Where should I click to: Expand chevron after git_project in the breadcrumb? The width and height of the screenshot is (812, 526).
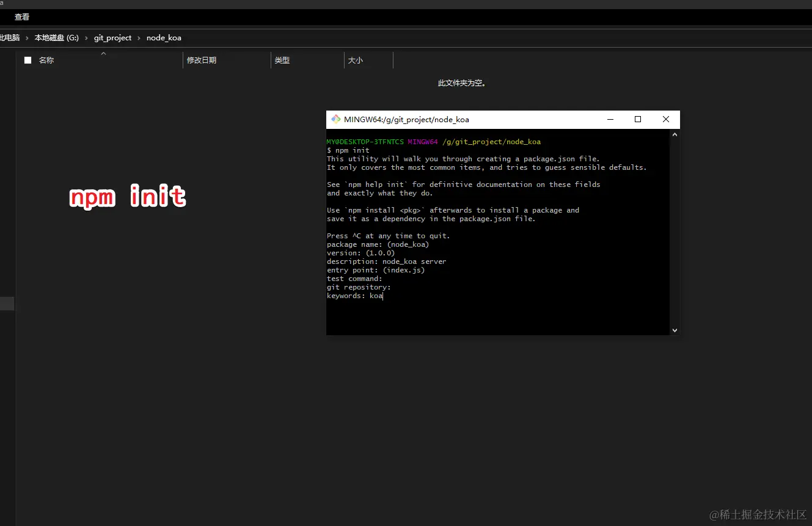click(139, 38)
